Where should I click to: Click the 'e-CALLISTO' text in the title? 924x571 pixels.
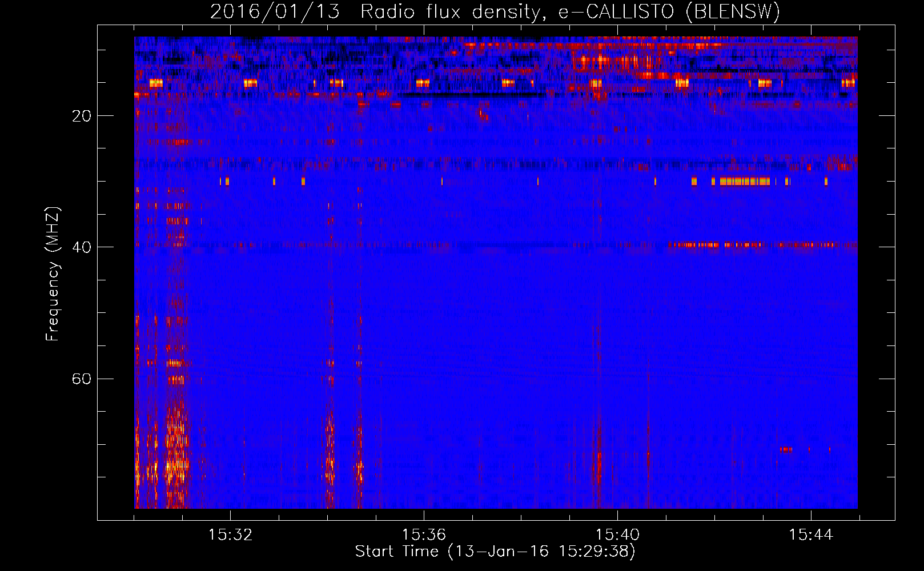pos(616,12)
